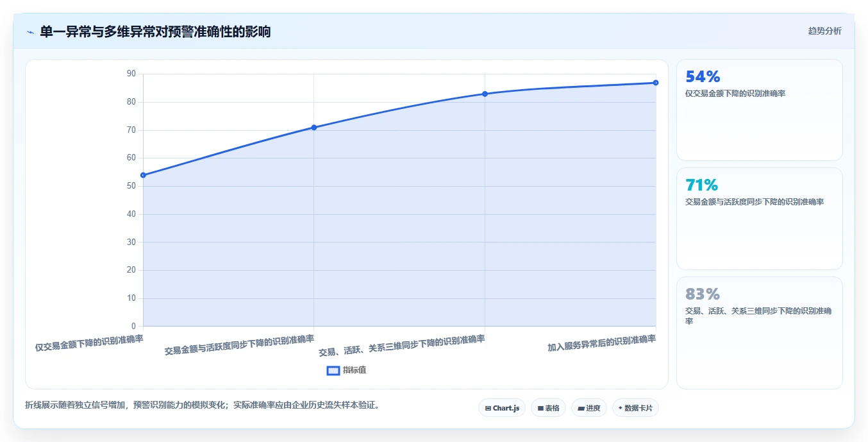Open the 71% metric card
The image size is (868, 442).
tap(760, 219)
